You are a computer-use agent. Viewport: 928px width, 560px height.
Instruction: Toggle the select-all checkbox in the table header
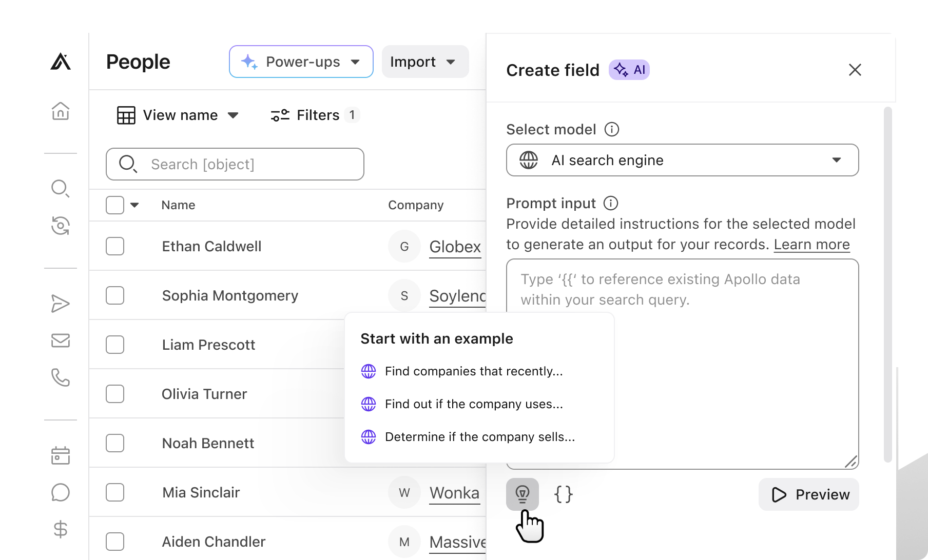pyautogui.click(x=115, y=205)
